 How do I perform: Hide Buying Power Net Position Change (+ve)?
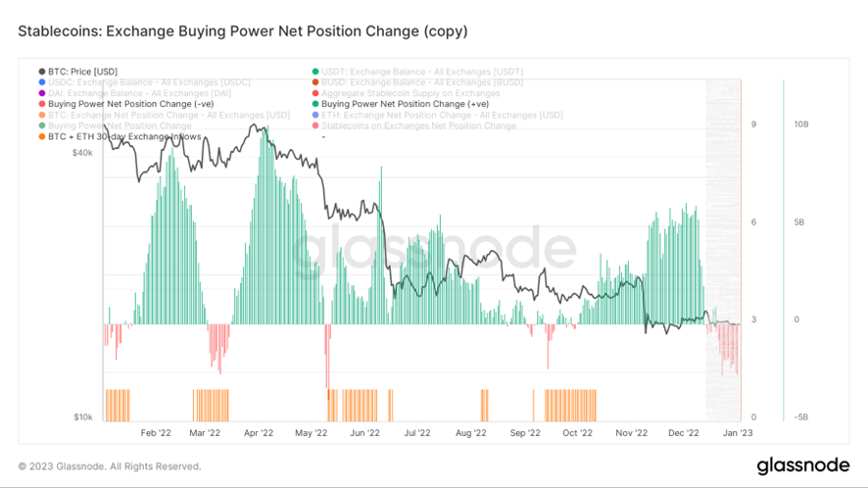click(x=411, y=104)
